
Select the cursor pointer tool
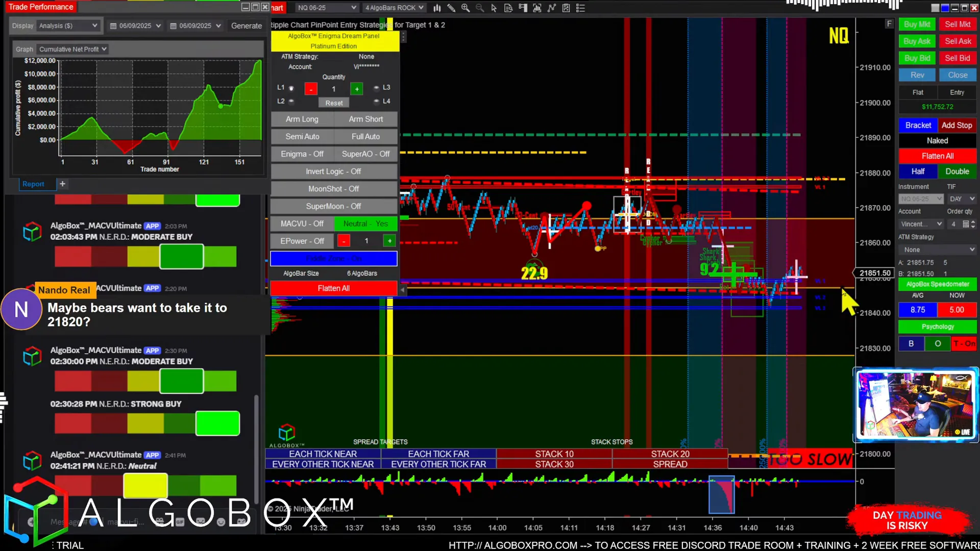494,8
